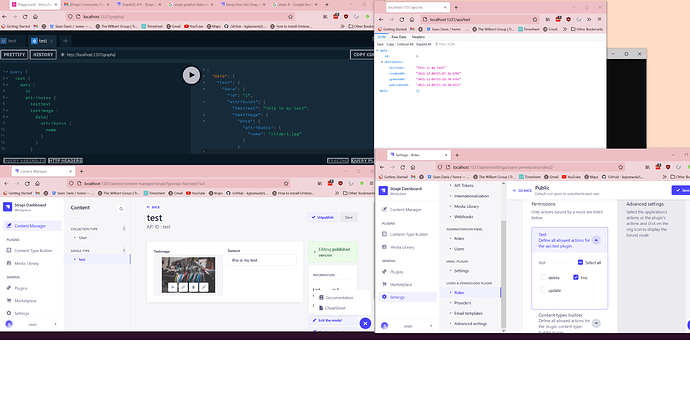Switch to Raw Data tab in JSON viewer
This screenshot has width=690, height=403.
(x=405, y=35)
